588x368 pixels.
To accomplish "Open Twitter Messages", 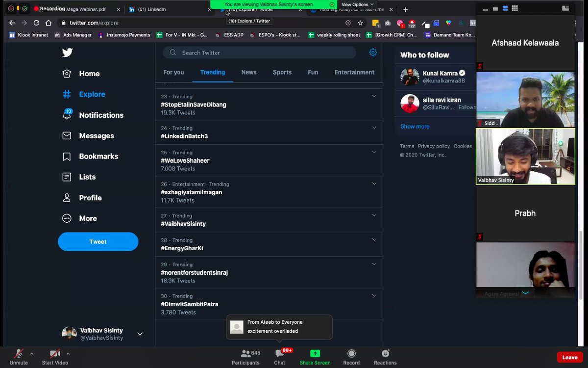I will click(88, 135).
